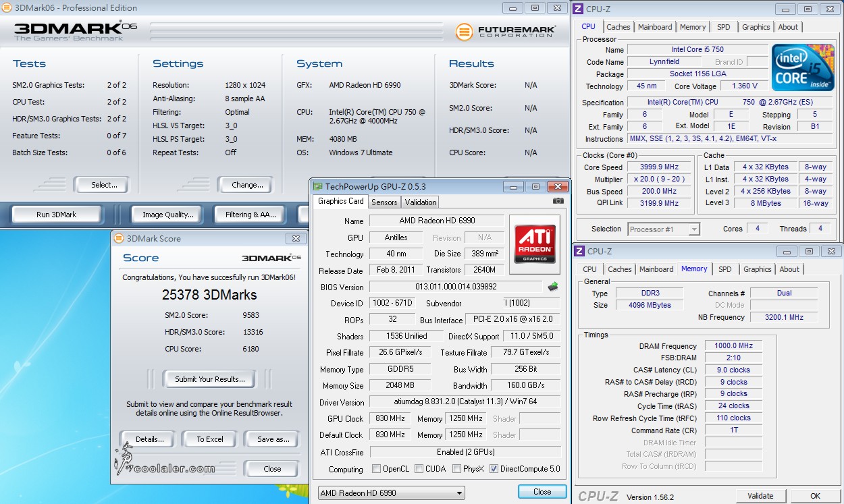The image size is (844, 504).
Task: Start benchmark with Run 3DMark button
Action: pos(56,215)
